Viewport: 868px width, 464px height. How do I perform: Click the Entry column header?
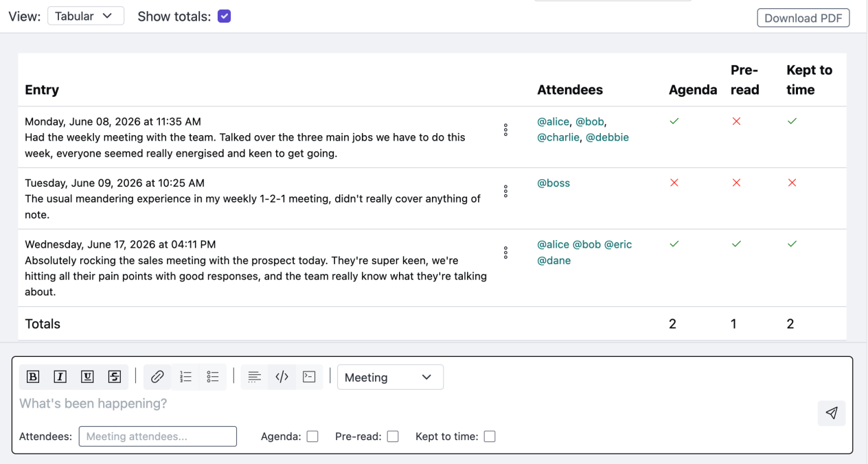coord(42,90)
